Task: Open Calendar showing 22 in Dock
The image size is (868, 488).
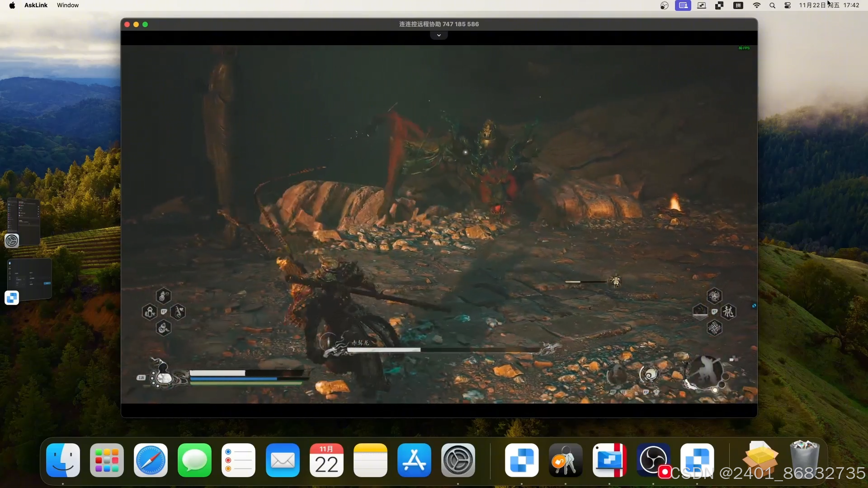Action: pyautogui.click(x=326, y=460)
